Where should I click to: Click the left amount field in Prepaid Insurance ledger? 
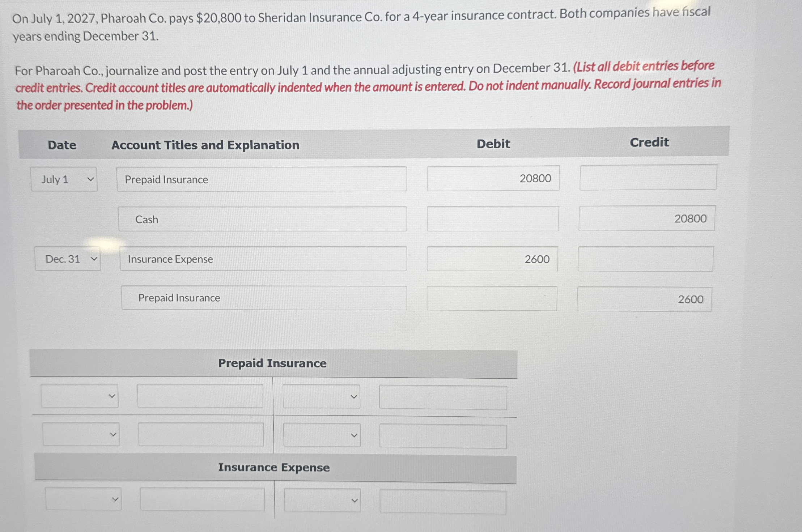200,396
